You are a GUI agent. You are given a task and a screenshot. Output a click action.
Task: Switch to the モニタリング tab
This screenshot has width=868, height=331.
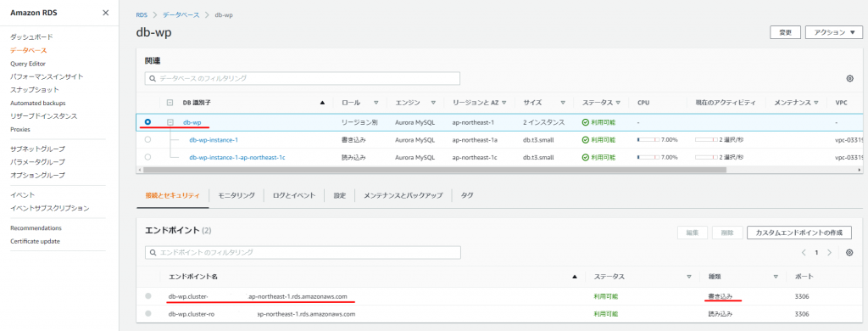coord(236,195)
